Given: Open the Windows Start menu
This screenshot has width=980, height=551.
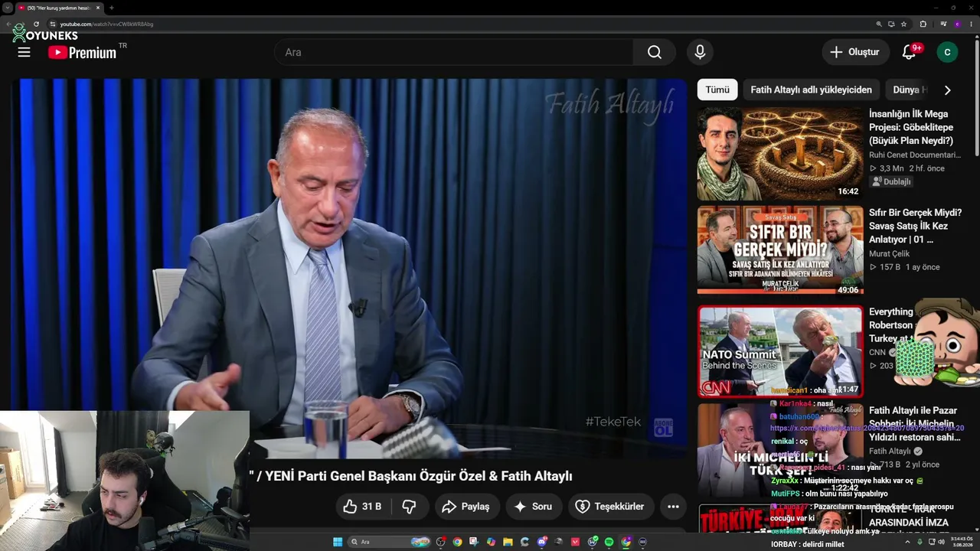Looking at the screenshot, I should pyautogui.click(x=338, y=542).
